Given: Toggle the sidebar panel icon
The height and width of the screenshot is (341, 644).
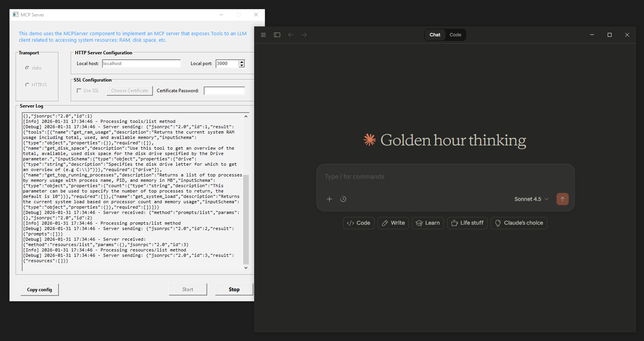Looking at the screenshot, I should 277,35.
